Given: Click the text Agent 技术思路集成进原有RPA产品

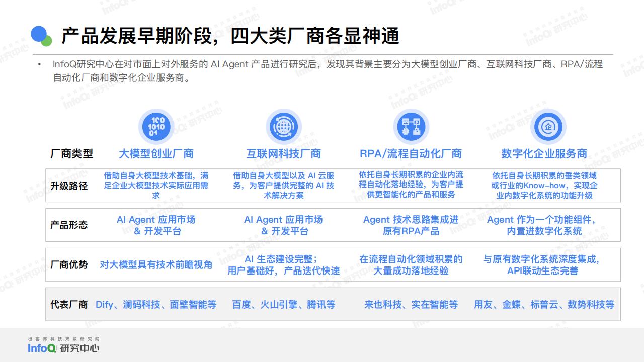Looking at the screenshot, I should (411, 225).
